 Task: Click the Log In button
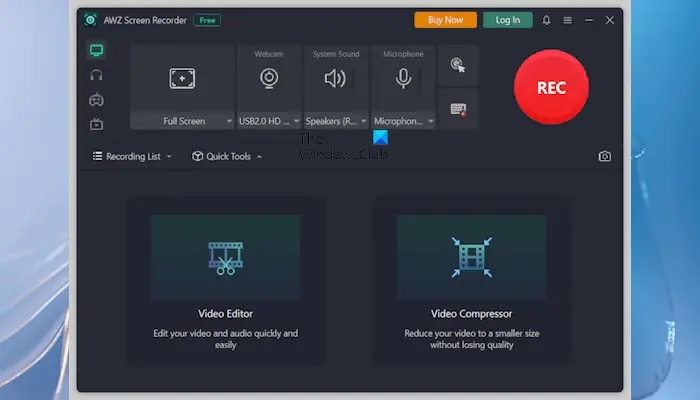(x=508, y=20)
